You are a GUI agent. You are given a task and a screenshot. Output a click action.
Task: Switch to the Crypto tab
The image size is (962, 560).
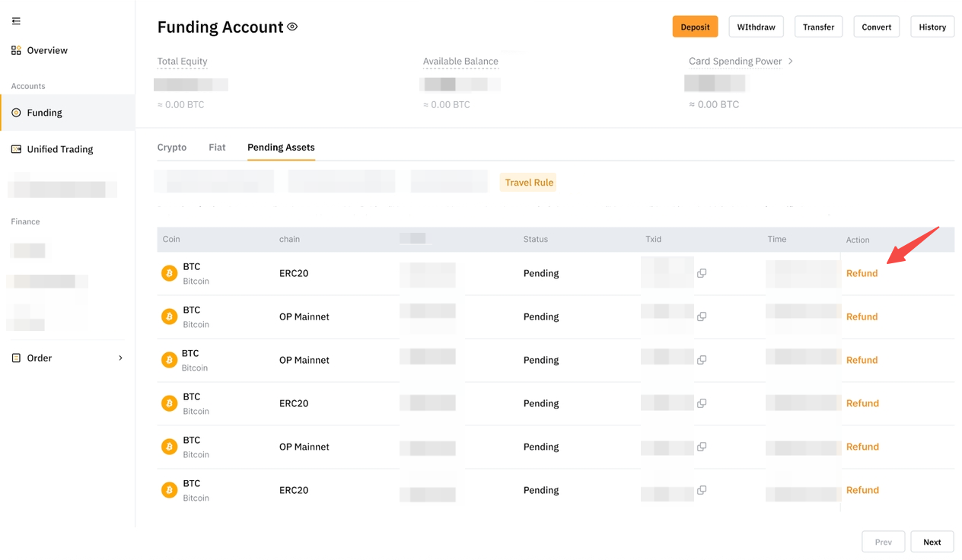click(x=172, y=148)
